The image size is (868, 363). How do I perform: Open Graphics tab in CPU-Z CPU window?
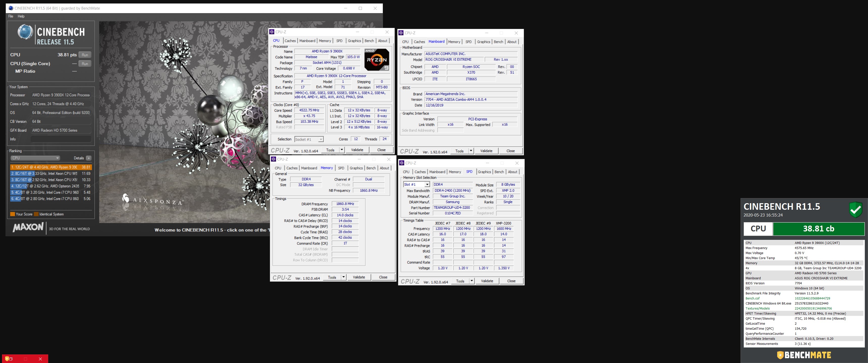355,41
